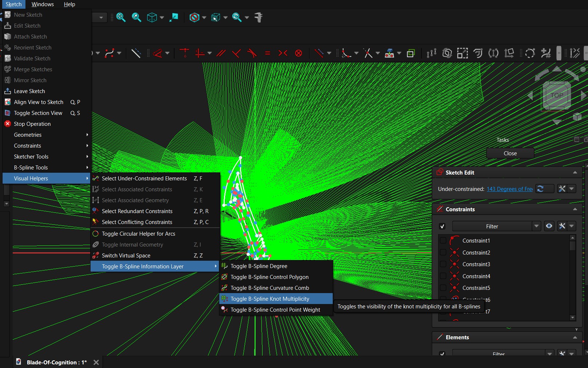Select the symmetric constraint icon

(283, 53)
